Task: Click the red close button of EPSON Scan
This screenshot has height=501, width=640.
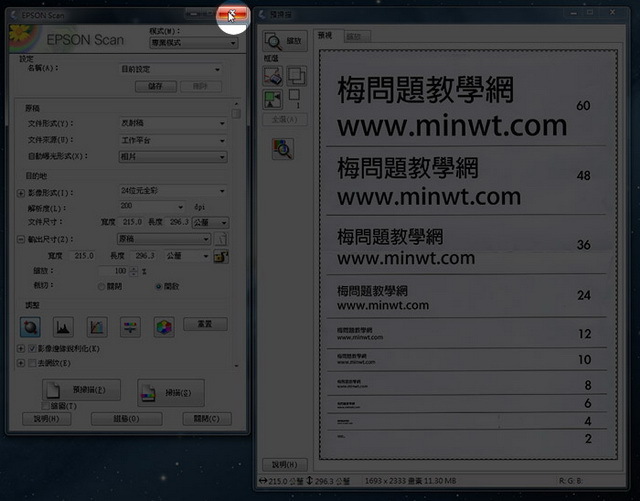Action: (x=232, y=15)
